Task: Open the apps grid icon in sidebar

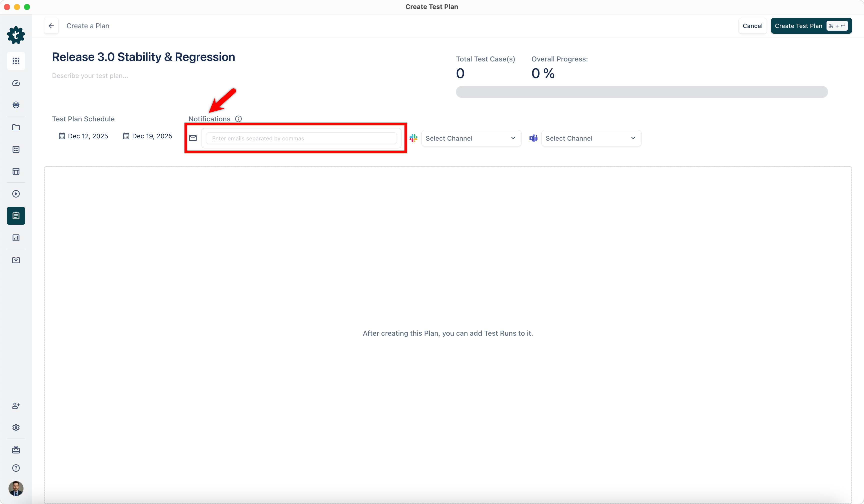Action: [16, 61]
